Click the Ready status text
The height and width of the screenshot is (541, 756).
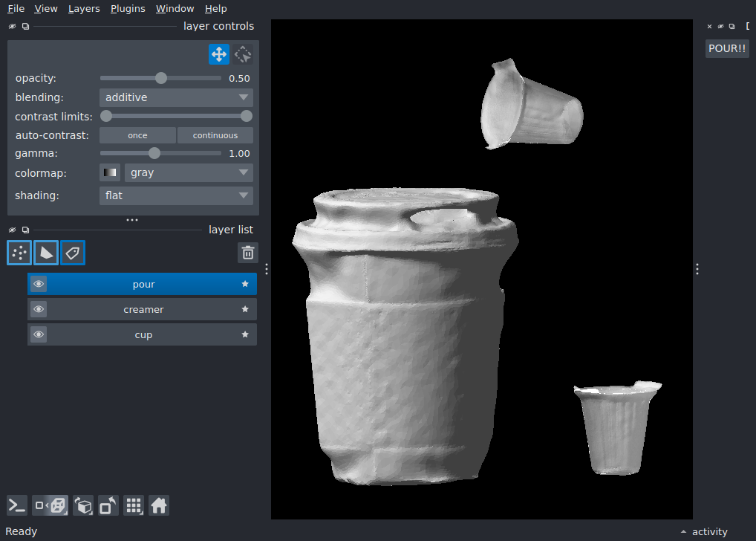coord(22,531)
